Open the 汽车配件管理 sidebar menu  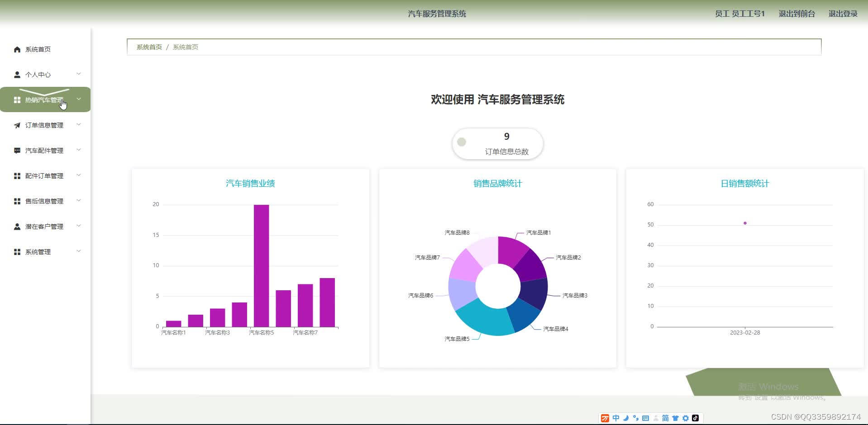pos(45,151)
